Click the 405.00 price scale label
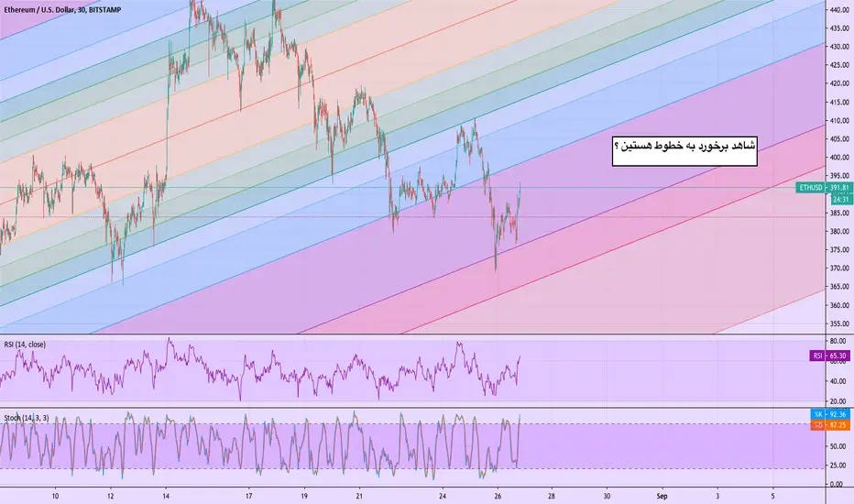This screenshot has width=854, height=504. coord(839,139)
